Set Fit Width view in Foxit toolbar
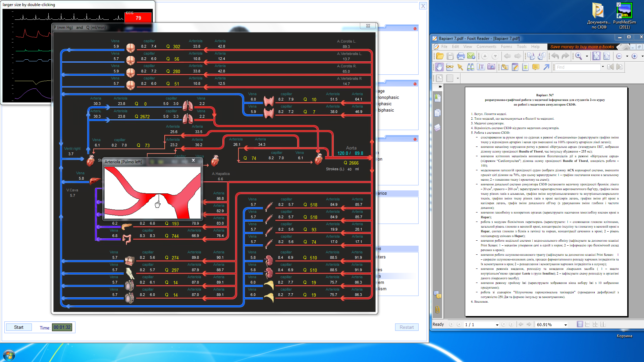 (607, 56)
